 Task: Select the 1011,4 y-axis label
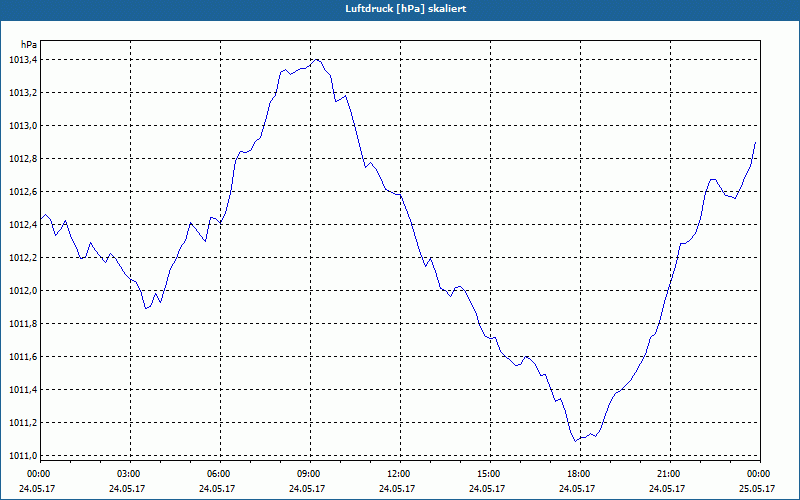pos(23,390)
